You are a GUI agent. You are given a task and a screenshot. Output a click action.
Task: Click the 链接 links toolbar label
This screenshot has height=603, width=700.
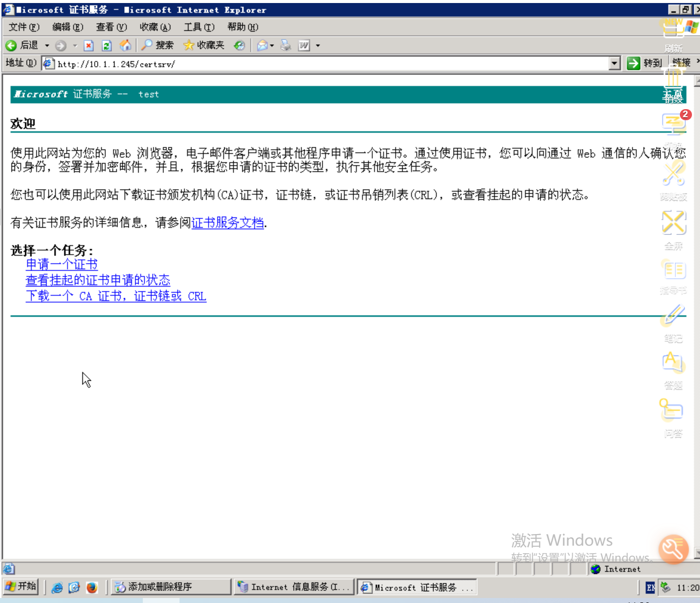coord(682,62)
